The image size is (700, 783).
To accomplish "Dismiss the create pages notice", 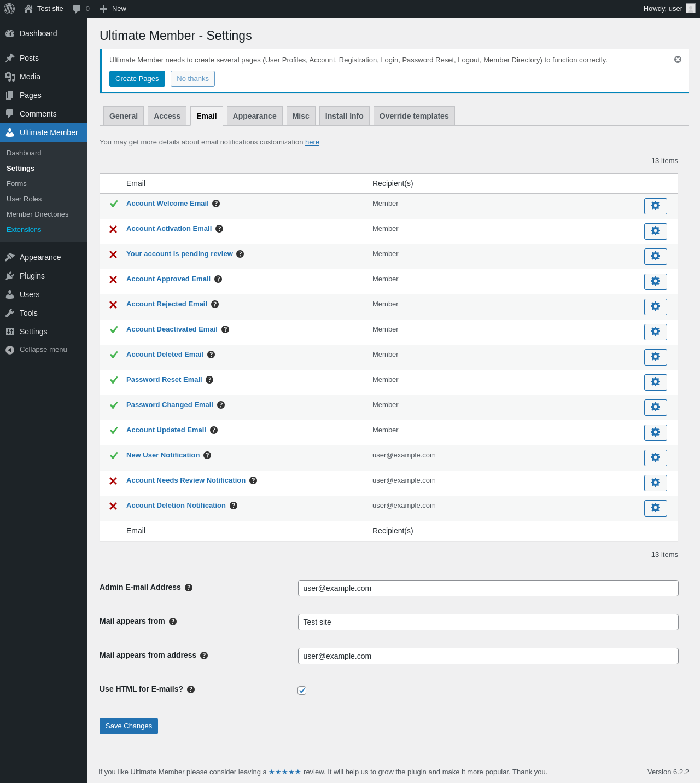I will point(678,60).
